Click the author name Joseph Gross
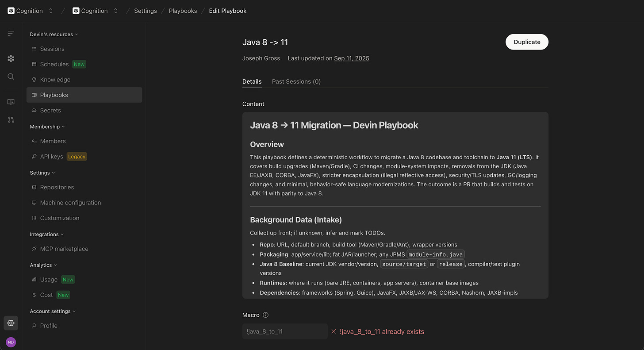The image size is (644, 350). [261, 58]
